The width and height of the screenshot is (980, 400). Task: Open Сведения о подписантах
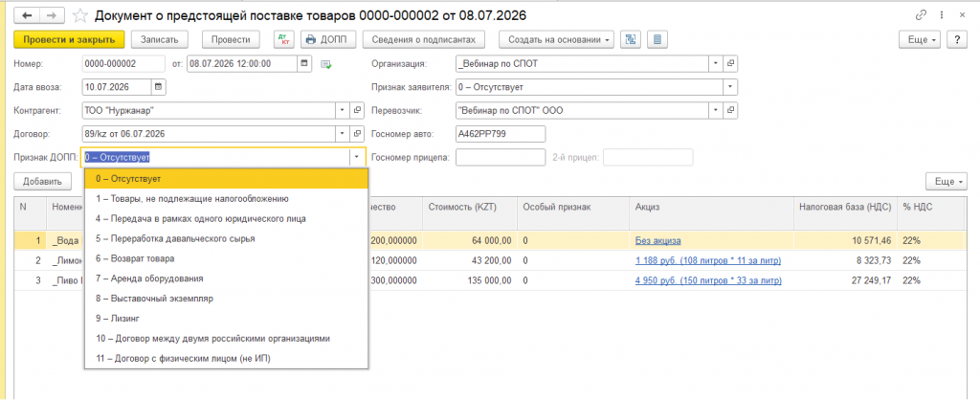[x=424, y=39]
